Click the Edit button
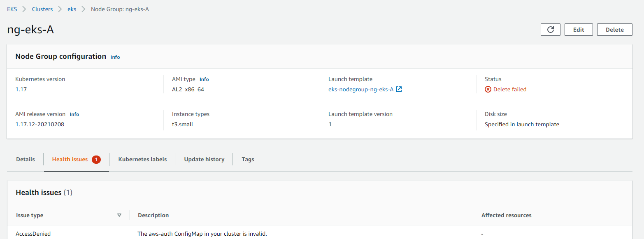This screenshot has height=239, width=644. (x=578, y=29)
